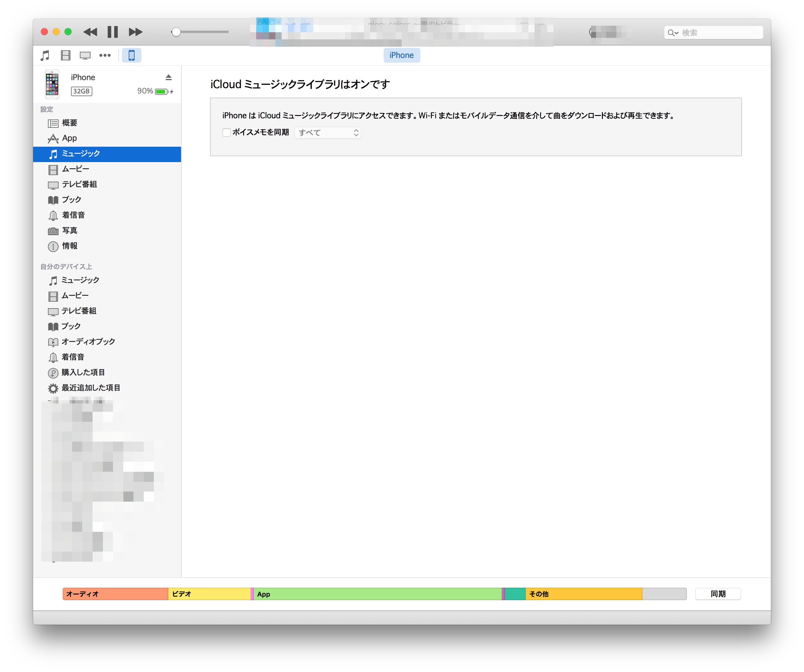Viewport: 804px width, 672px height.
Task: Select 購入した項目 on device list
Action: [83, 373]
